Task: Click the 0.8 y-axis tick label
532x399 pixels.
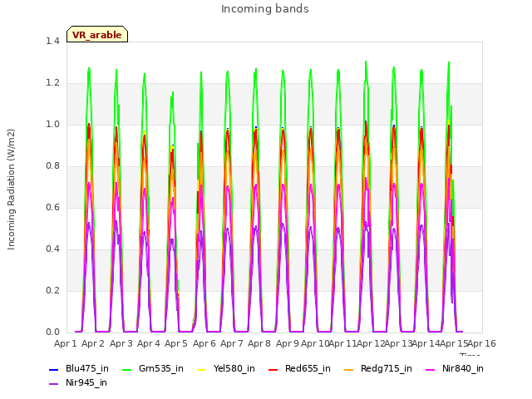Action: pos(52,166)
